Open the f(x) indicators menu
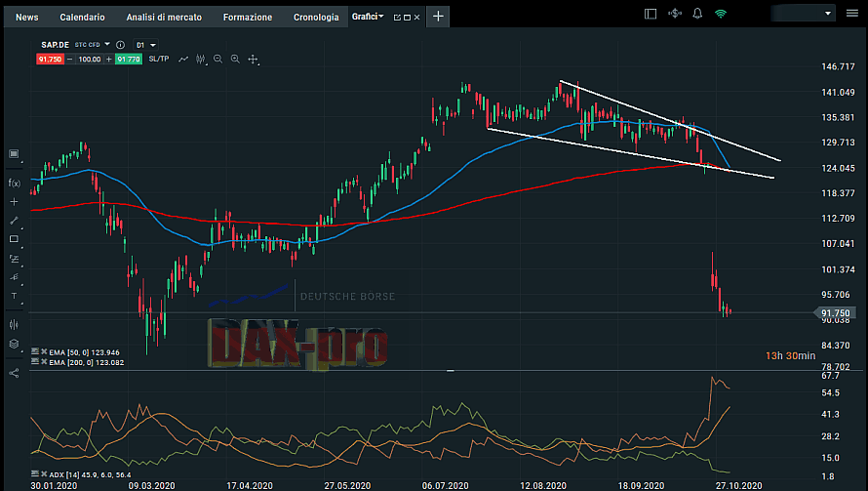Viewport: 868px width, 491px height. click(x=14, y=184)
